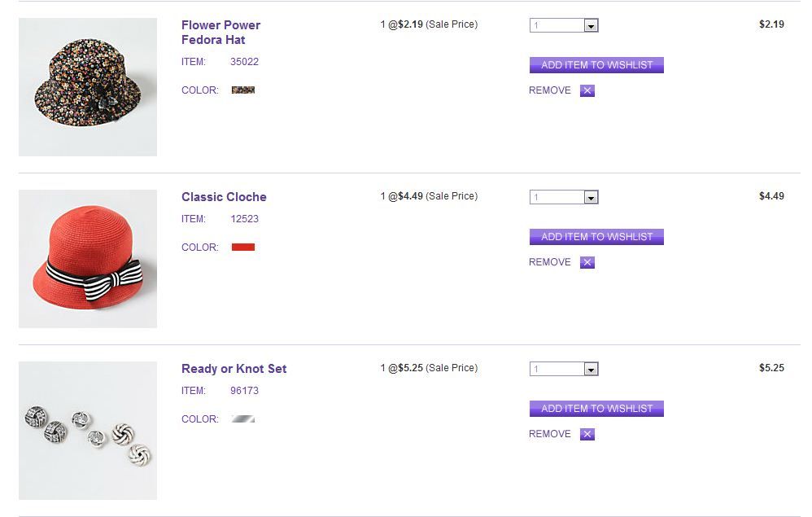
Task: Select the silver color swatch for Knot Set
Action: (243, 418)
